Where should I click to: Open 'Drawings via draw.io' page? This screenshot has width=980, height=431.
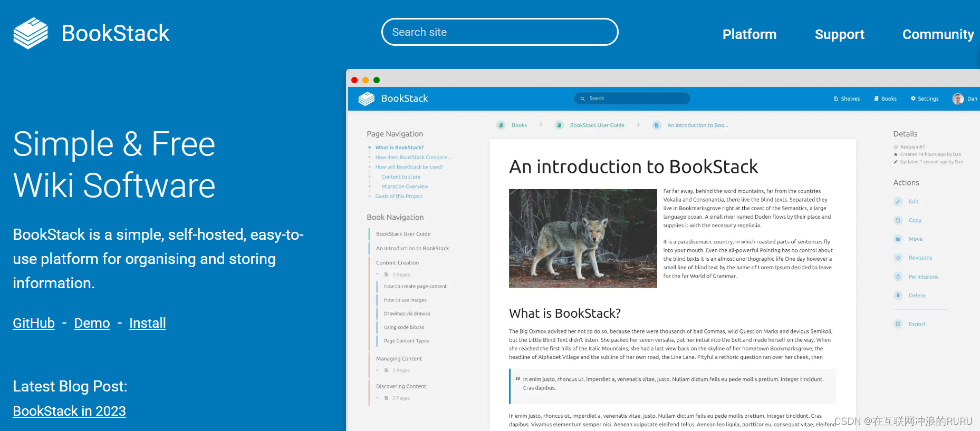(x=407, y=314)
